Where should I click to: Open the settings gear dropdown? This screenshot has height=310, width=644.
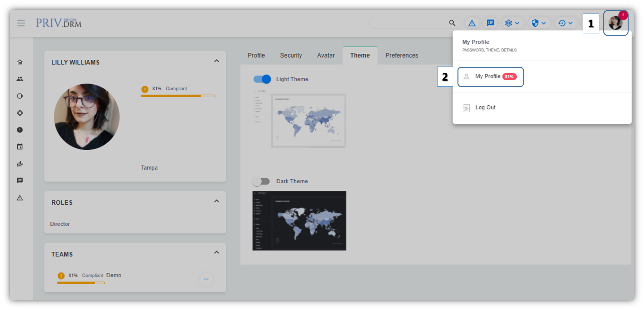[x=512, y=23]
